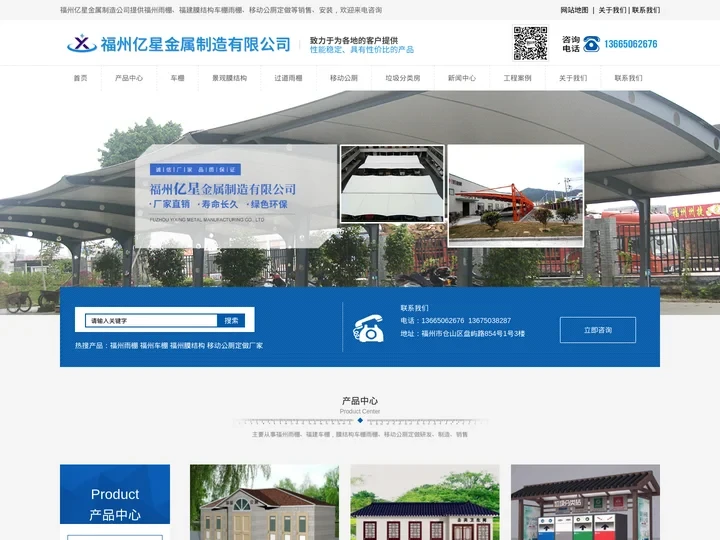Click the banner slogan 厂家直销 寿命长久 绿色环保
The width and height of the screenshot is (720, 540).
(x=219, y=204)
